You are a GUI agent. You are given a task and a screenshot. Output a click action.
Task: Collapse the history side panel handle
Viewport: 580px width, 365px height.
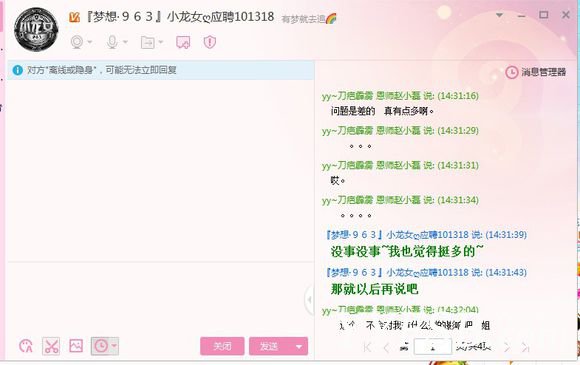pyautogui.click(x=310, y=299)
